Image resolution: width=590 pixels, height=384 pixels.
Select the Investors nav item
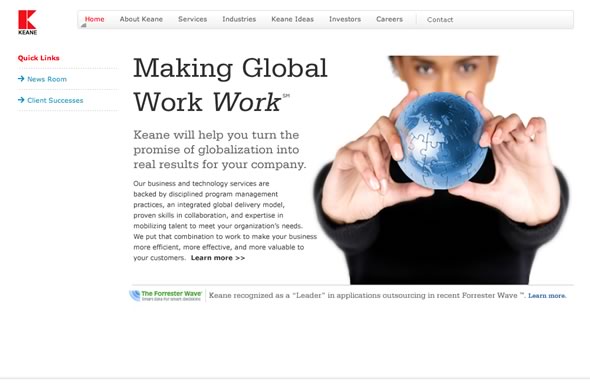(x=345, y=19)
